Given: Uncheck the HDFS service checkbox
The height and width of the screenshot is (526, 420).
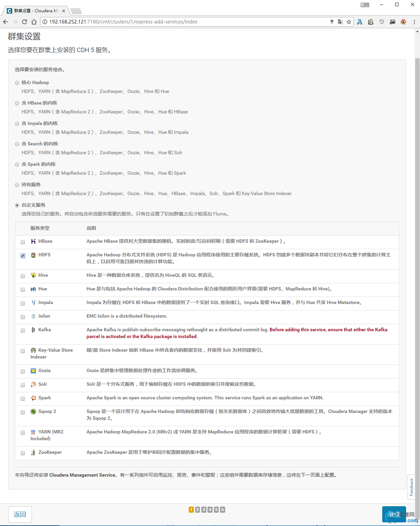Looking at the screenshot, I should (x=23, y=256).
